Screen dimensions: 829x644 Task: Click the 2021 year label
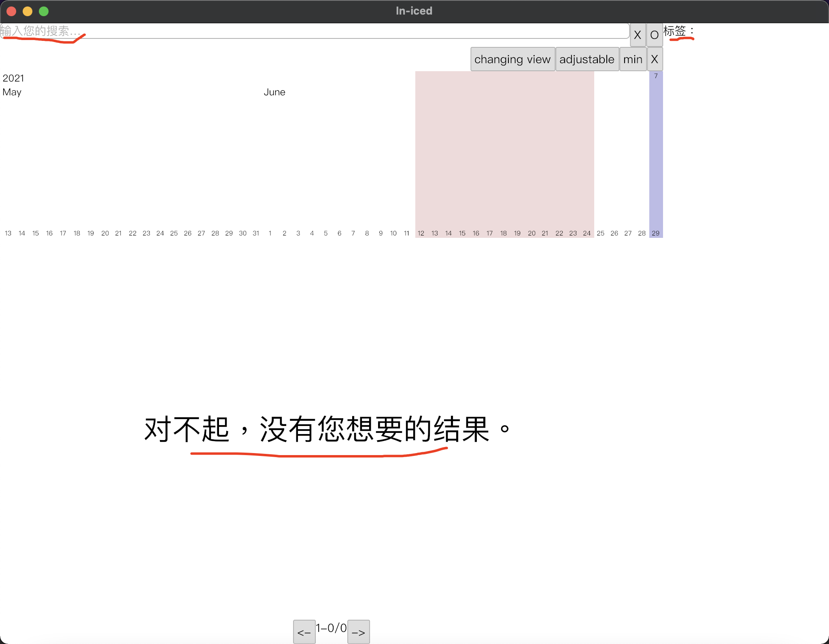pyautogui.click(x=13, y=78)
